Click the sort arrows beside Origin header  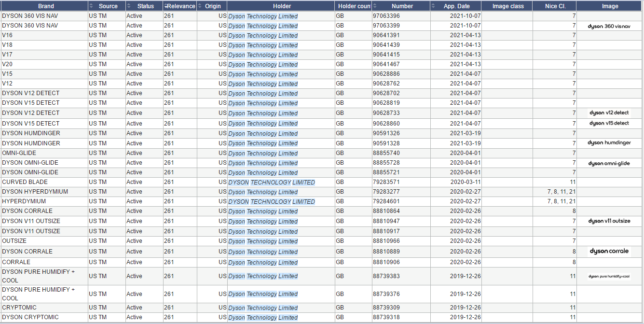(x=200, y=6)
